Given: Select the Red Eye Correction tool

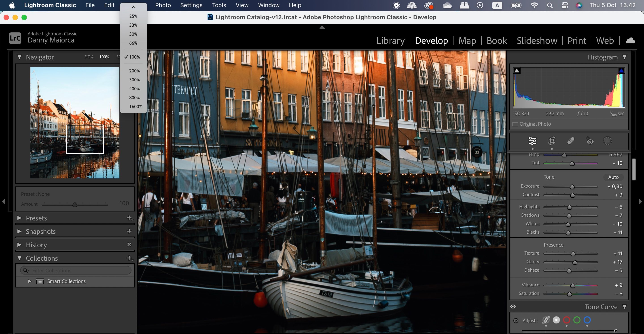Looking at the screenshot, I should coord(590,141).
